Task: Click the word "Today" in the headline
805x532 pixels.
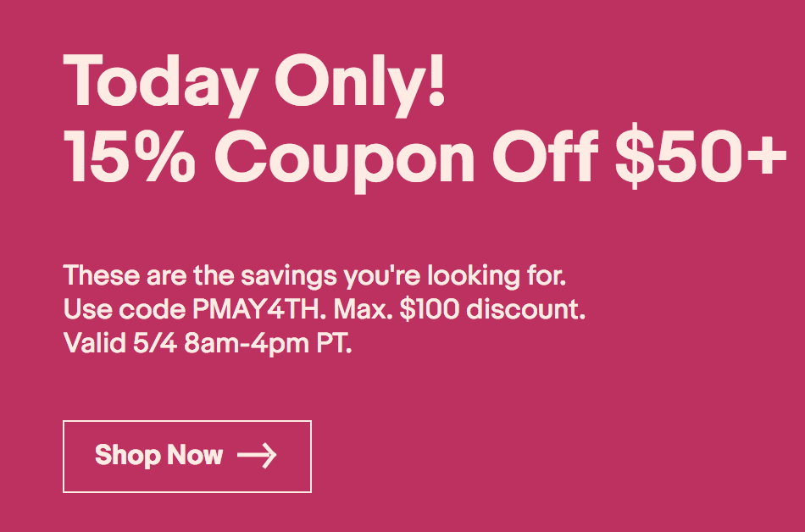Action: tap(158, 84)
